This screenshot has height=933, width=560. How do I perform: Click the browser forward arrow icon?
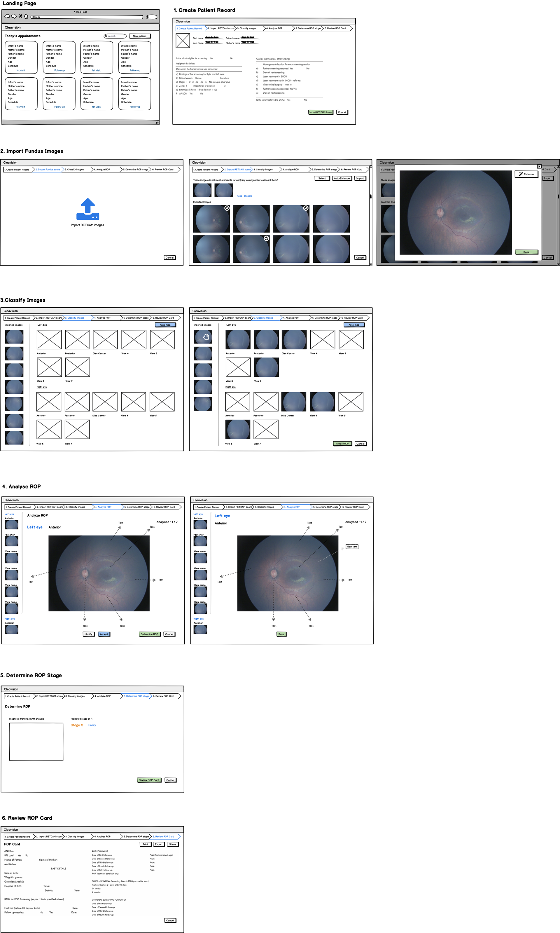pos(14,16)
